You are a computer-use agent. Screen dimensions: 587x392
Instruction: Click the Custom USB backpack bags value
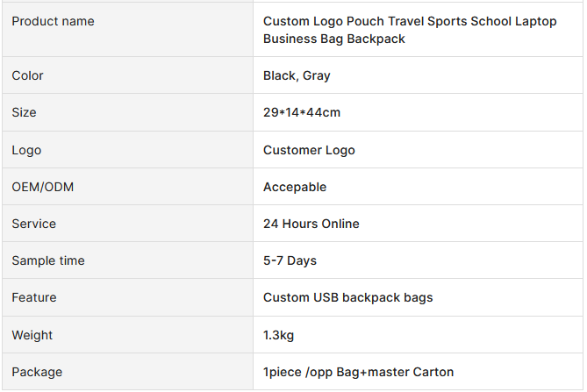[x=347, y=298]
